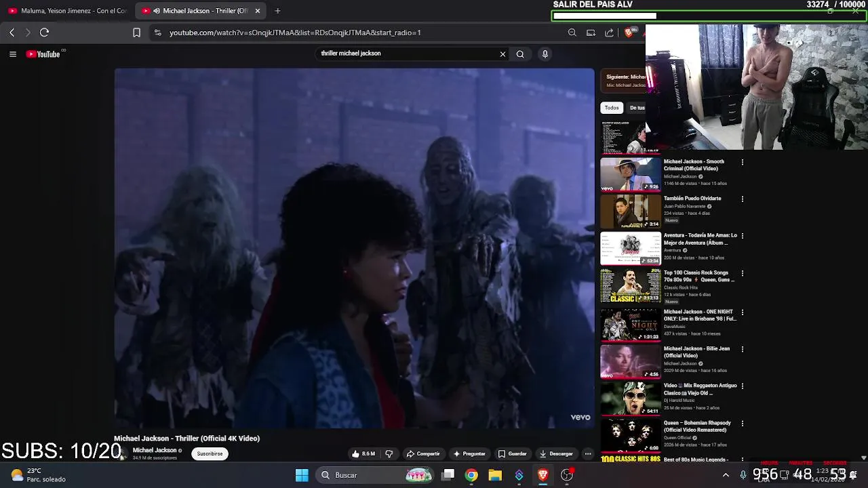Click 'Classic Rock Hits' channel name
868x488 pixels.
(x=680, y=287)
